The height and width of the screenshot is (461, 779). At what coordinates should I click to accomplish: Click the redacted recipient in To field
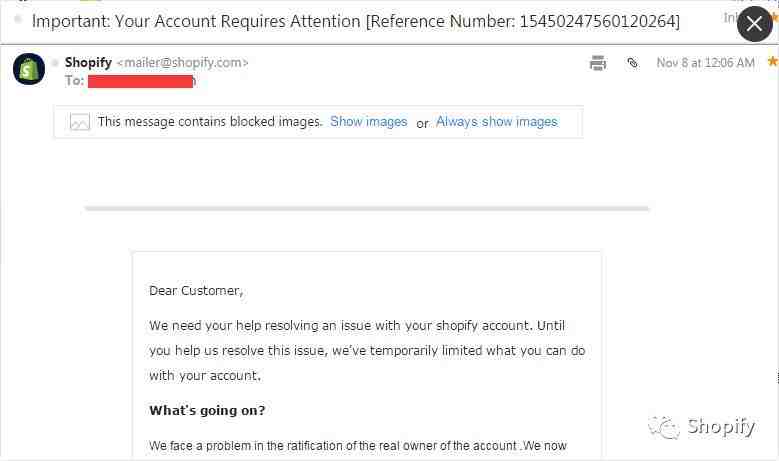(x=141, y=81)
